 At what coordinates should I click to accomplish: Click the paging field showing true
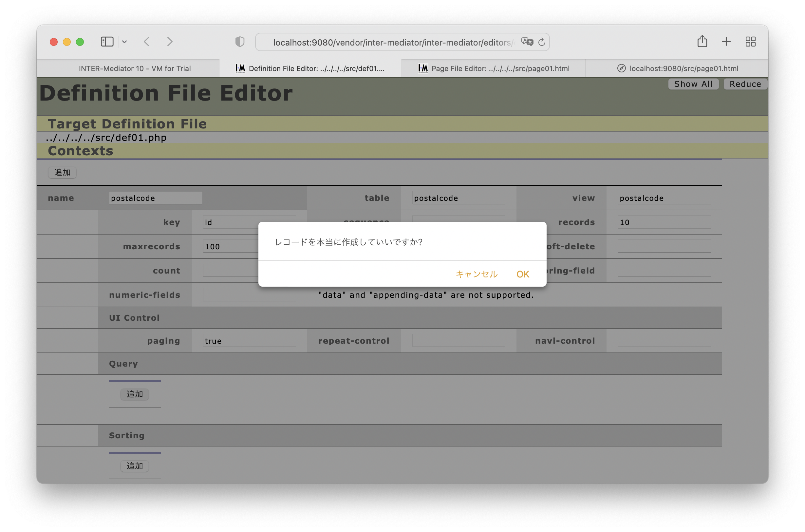tap(249, 341)
